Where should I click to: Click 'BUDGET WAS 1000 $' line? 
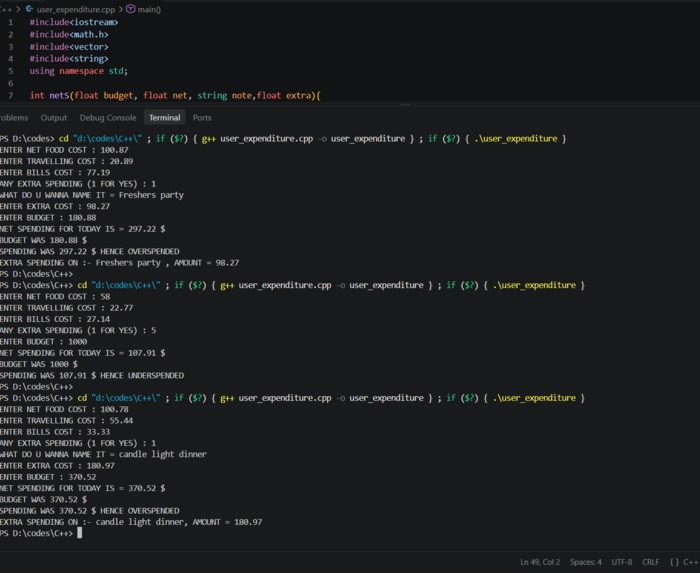tap(39, 364)
